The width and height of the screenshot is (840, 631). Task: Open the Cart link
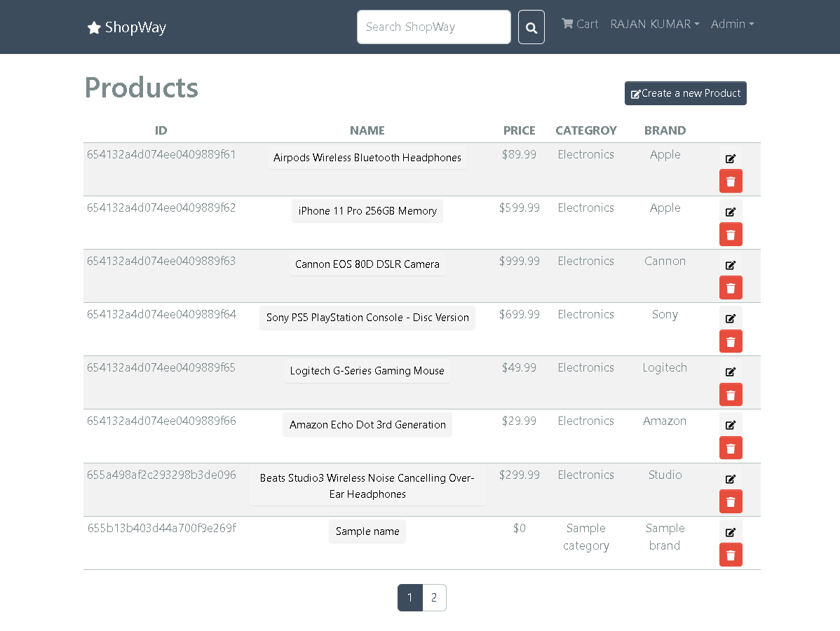pos(580,24)
